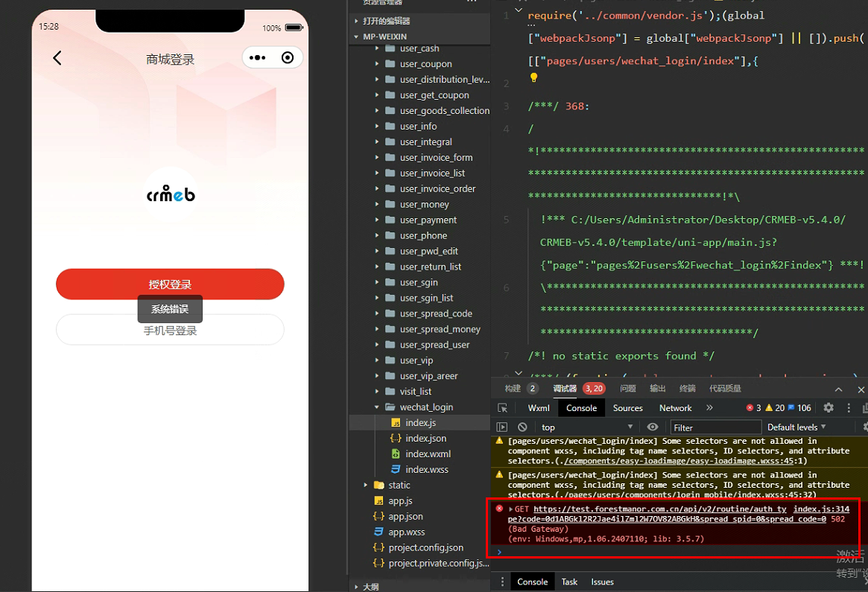Close the debugger panel
The image size is (868, 592).
pyautogui.click(x=861, y=389)
